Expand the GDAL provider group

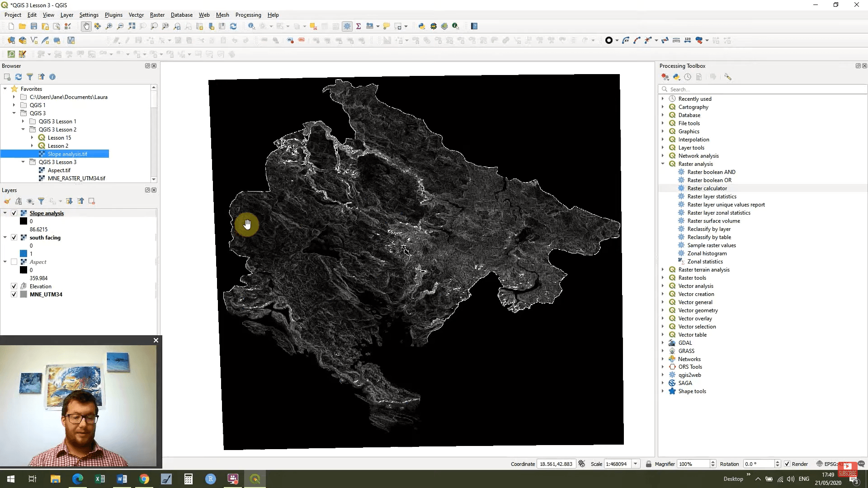[663, 343]
